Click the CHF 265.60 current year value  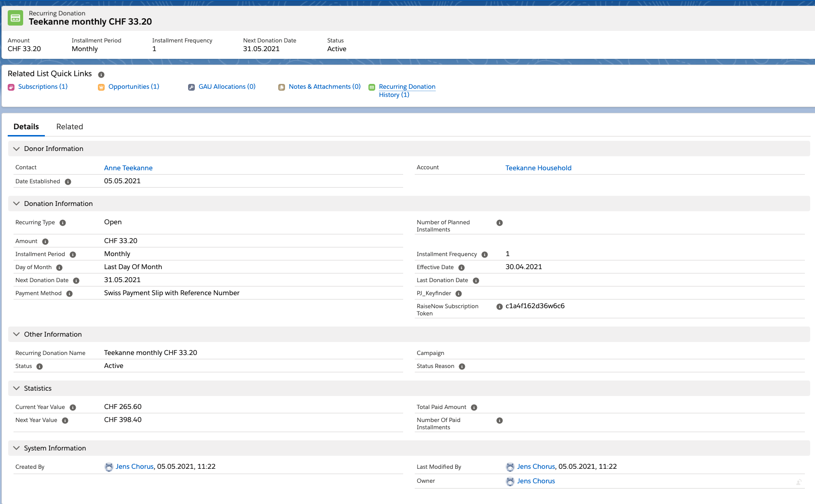[123, 407]
